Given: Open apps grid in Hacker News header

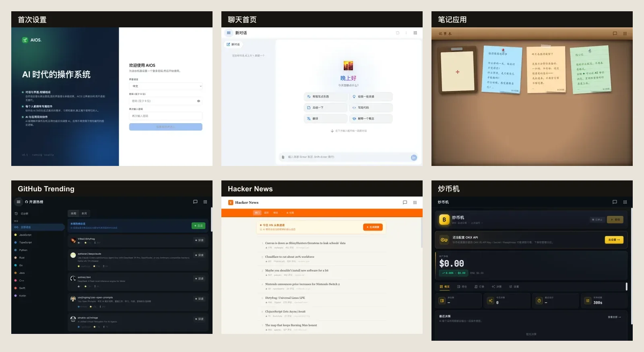Looking at the screenshot, I should click(415, 203).
